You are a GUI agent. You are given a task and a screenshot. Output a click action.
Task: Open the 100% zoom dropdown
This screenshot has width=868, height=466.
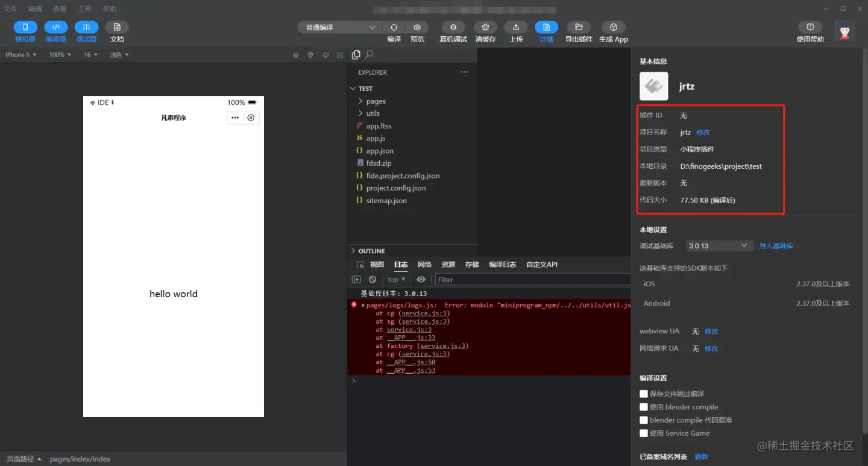click(x=60, y=55)
